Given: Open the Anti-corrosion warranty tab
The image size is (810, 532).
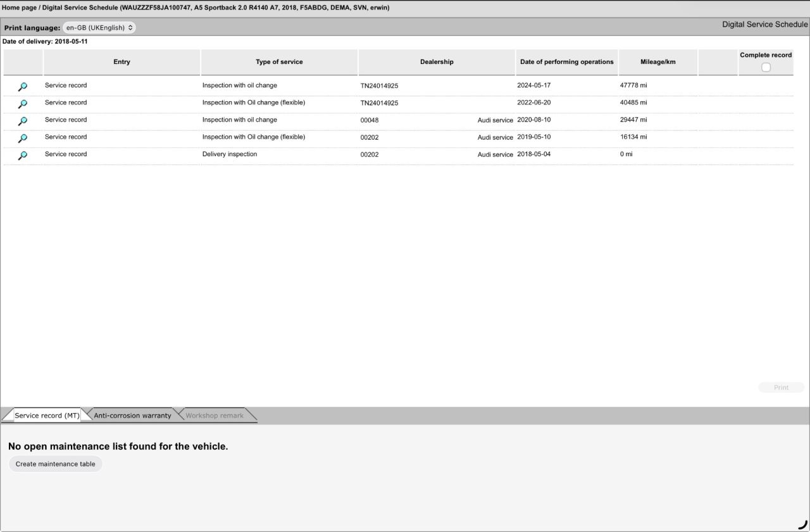Looking at the screenshot, I should point(132,416).
